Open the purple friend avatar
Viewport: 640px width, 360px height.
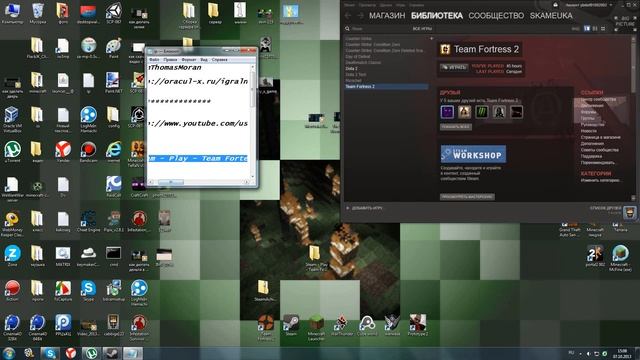point(447,112)
